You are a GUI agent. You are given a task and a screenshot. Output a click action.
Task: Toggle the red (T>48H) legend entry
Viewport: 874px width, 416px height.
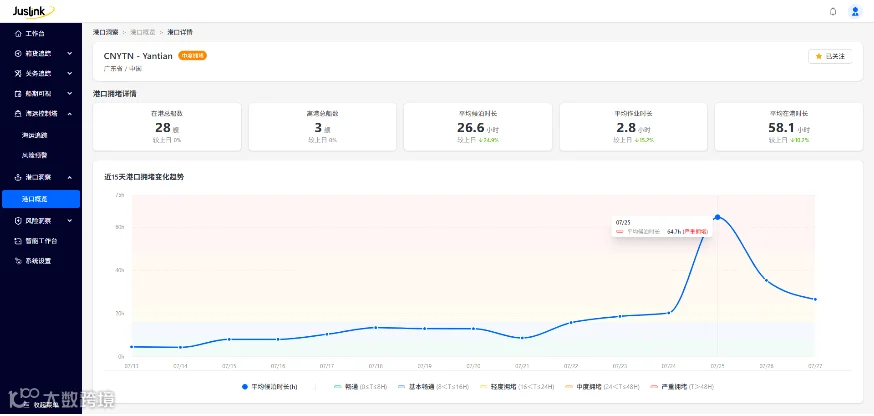tap(681, 386)
